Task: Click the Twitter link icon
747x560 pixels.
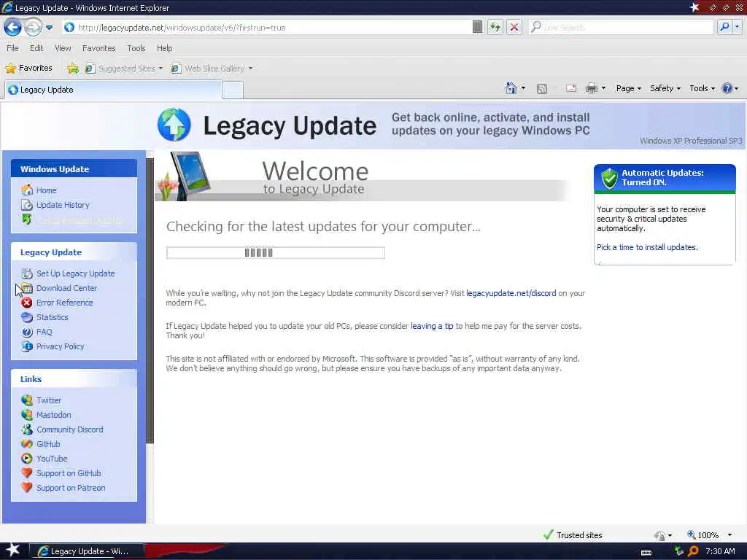Action: pyautogui.click(x=27, y=400)
